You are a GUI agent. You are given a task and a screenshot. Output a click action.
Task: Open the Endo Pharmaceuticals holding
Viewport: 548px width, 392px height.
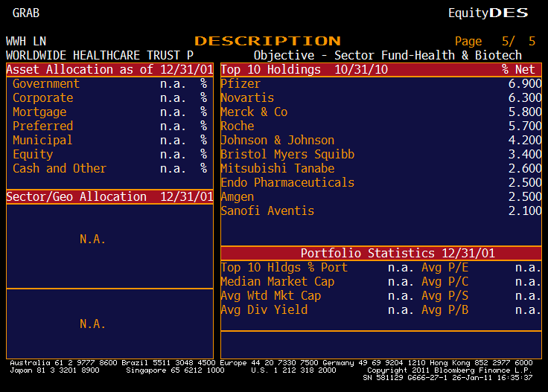(x=287, y=182)
